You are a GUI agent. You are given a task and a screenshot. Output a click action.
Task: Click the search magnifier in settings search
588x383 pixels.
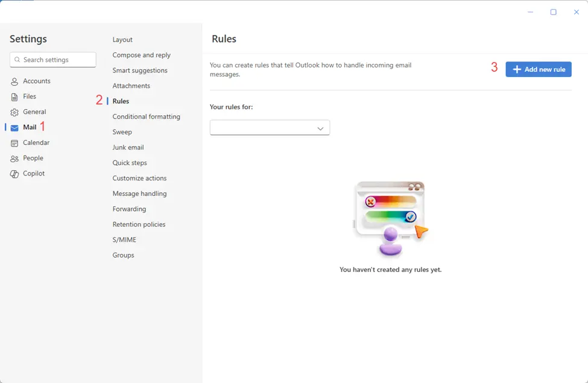(17, 60)
